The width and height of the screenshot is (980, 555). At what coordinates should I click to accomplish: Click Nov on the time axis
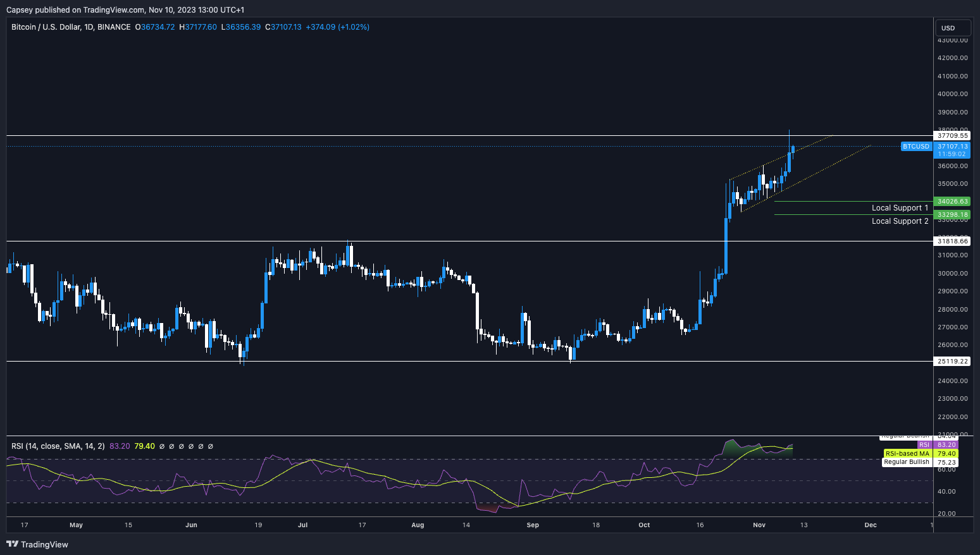759,525
